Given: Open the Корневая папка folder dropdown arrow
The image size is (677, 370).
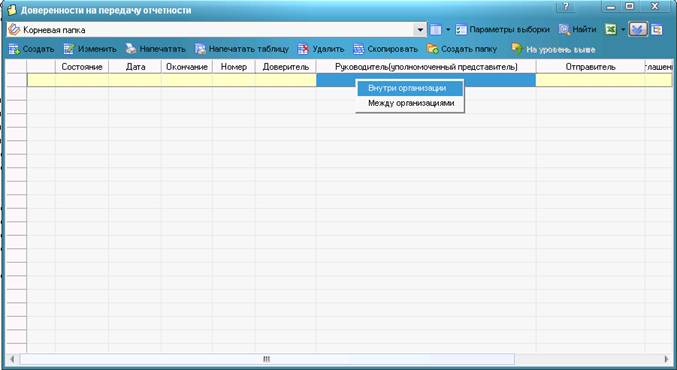Looking at the screenshot, I should point(420,30).
